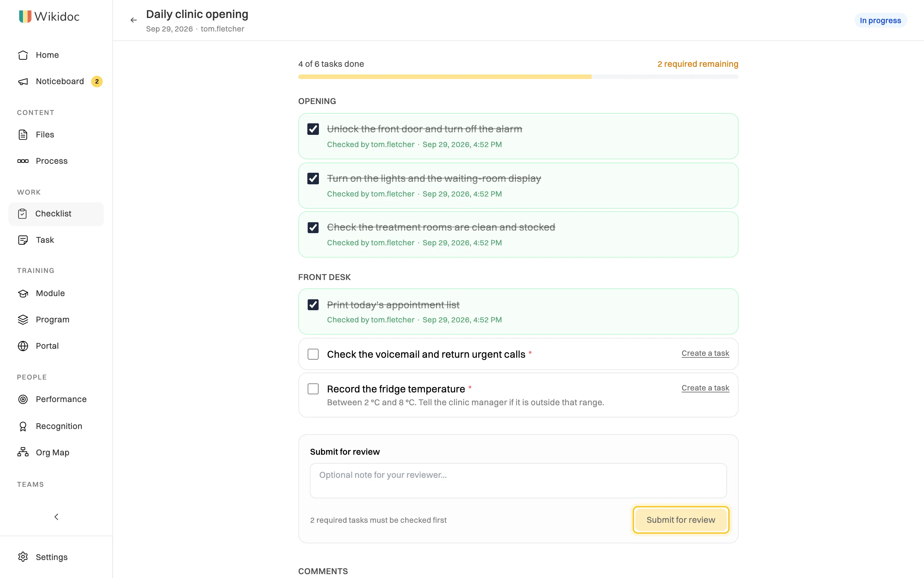The width and height of the screenshot is (924, 578).
Task: Check 'Record the fridge temperature' box
Action: click(x=313, y=389)
